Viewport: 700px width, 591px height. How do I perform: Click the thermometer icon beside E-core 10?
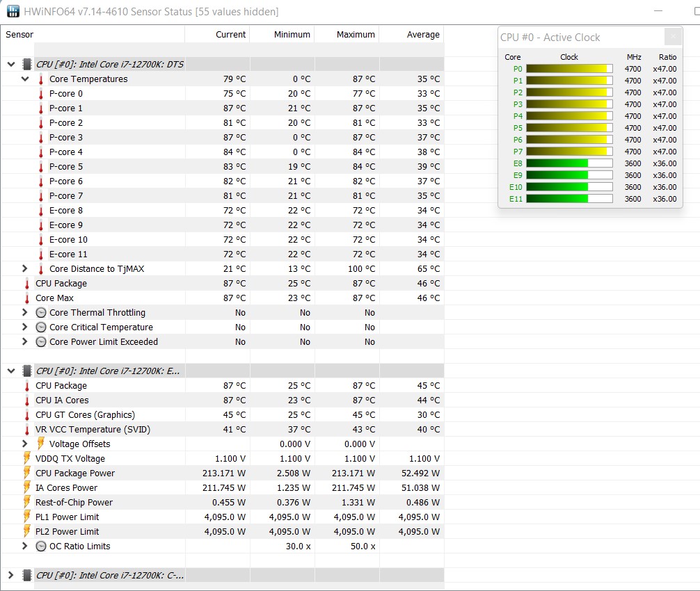coord(40,240)
